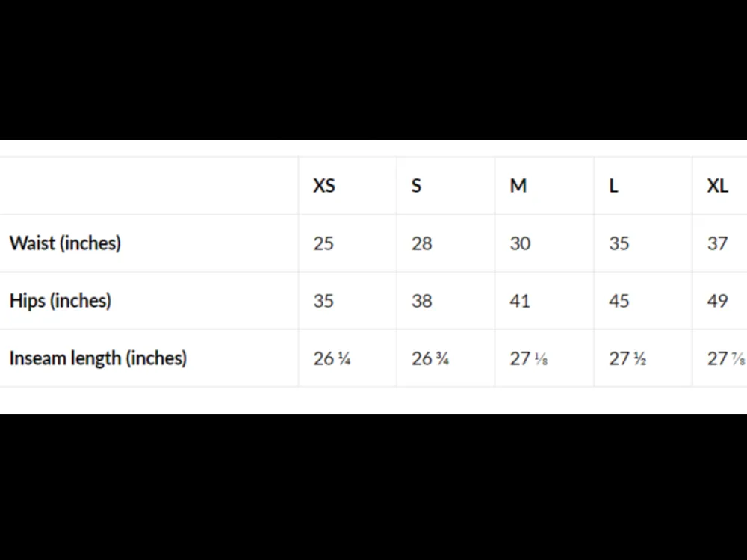747x560 pixels.
Task: Select the S inseam value 26 ¾
Action: click(x=430, y=359)
